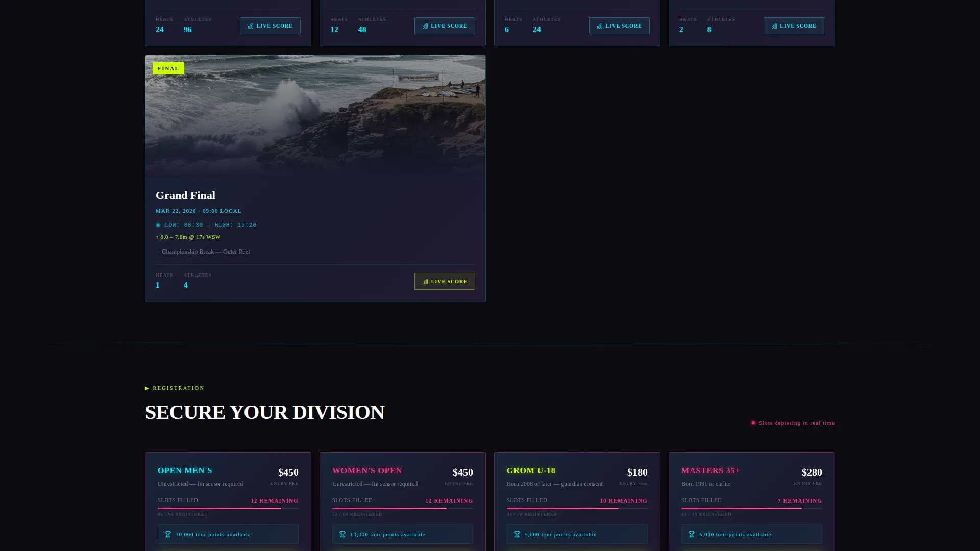
Task: Select the OPEN MEN'S division title
Action: tap(185, 471)
